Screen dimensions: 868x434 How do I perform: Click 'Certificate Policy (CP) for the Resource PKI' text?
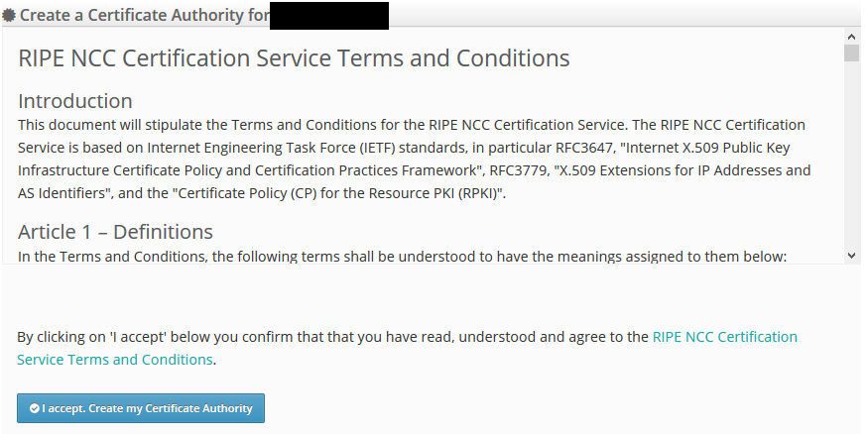click(x=340, y=193)
